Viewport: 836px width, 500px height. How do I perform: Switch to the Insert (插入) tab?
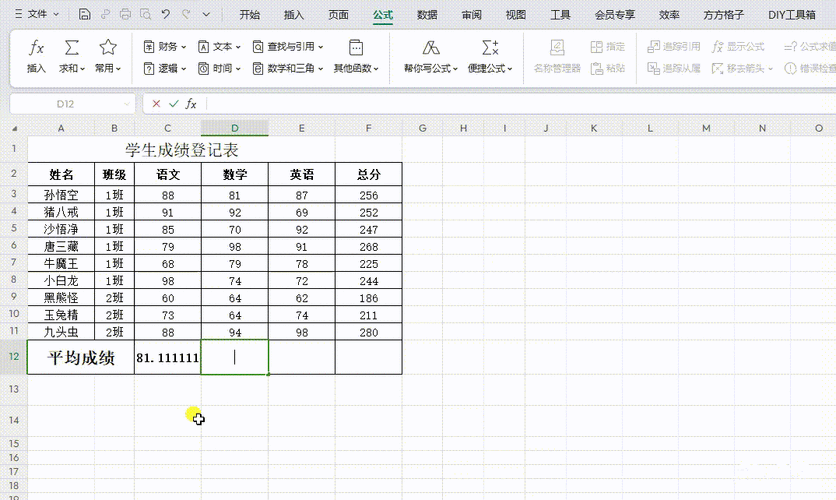pyautogui.click(x=294, y=15)
